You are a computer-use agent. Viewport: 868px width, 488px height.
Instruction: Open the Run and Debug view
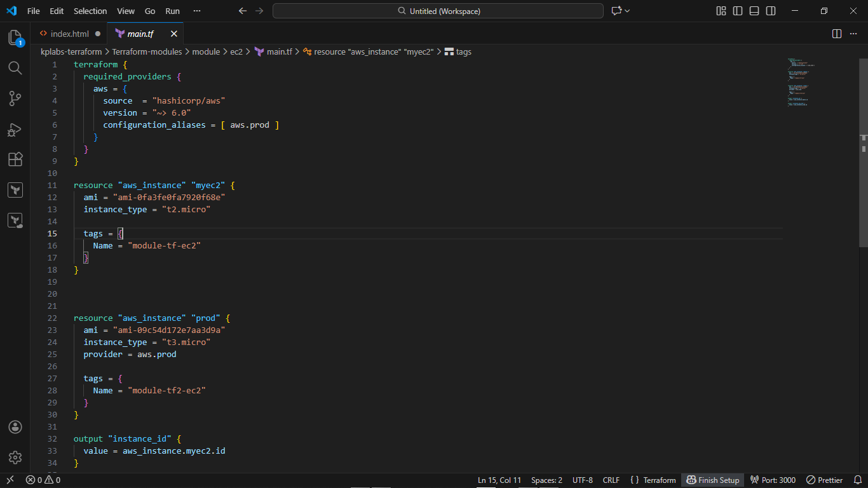(x=15, y=129)
